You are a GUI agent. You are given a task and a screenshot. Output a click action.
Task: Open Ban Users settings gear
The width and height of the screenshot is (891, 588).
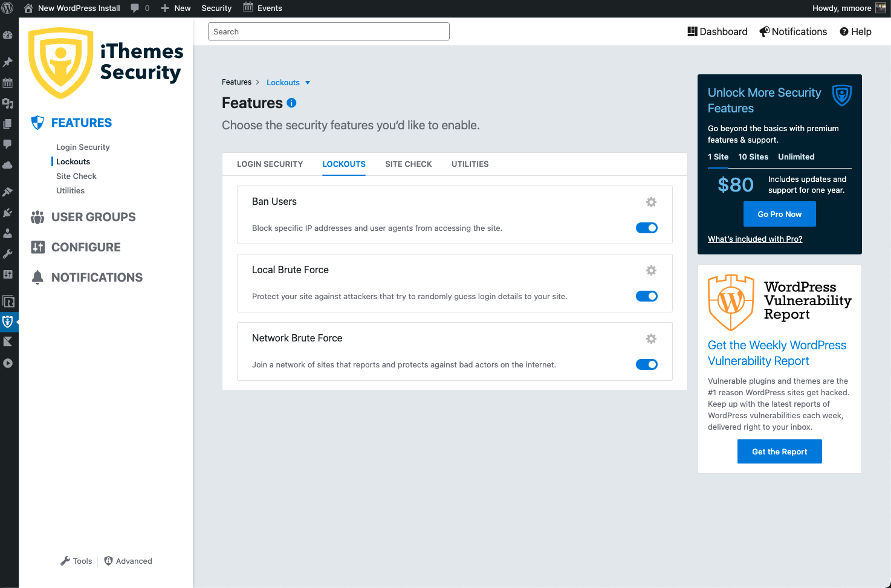[x=651, y=202]
